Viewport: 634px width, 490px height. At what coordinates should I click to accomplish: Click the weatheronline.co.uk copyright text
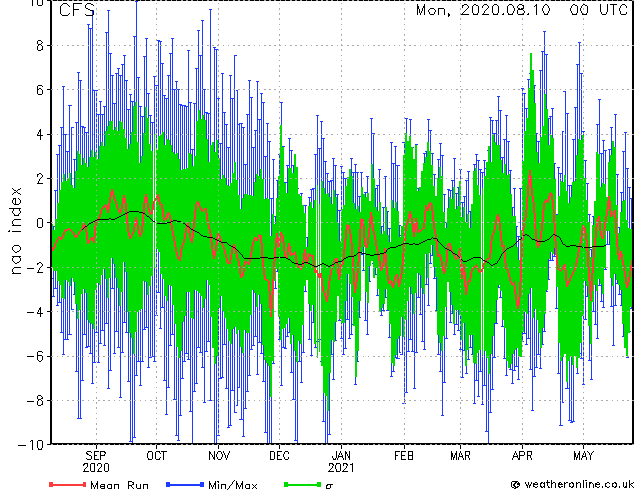point(573,484)
